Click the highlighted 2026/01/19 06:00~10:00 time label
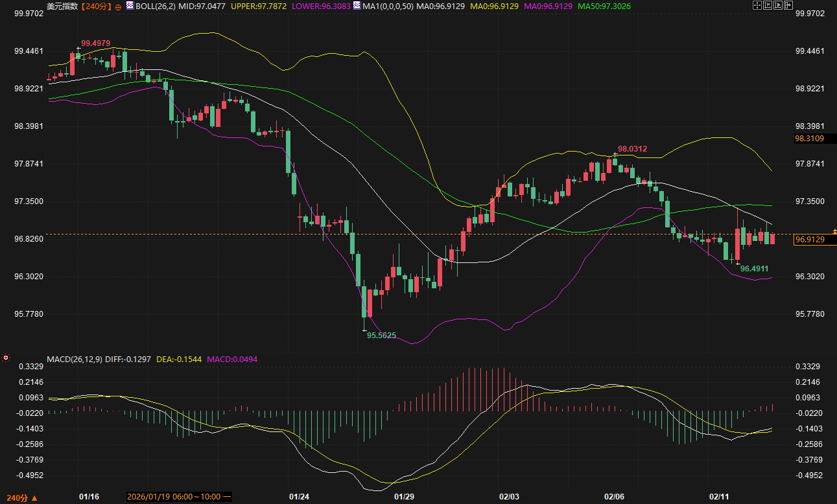Viewport: 837px width, 504px height. (x=179, y=497)
